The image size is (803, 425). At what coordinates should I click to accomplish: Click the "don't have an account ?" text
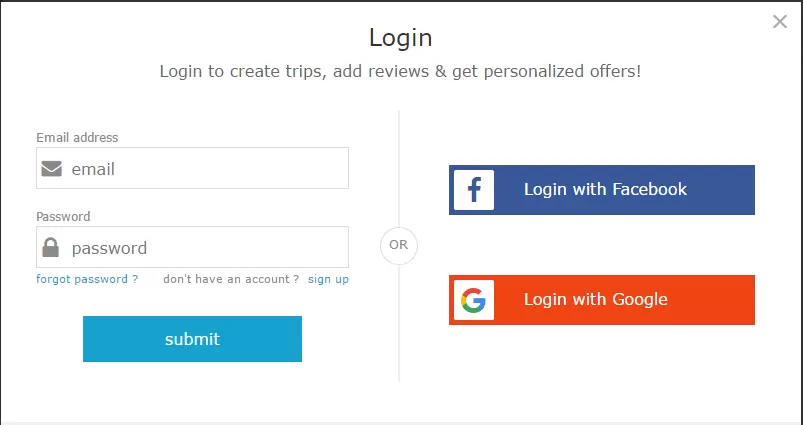tap(231, 279)
